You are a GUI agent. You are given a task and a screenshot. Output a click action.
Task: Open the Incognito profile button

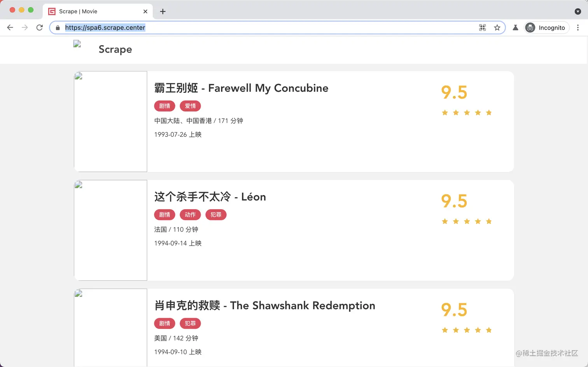(547, 28)
